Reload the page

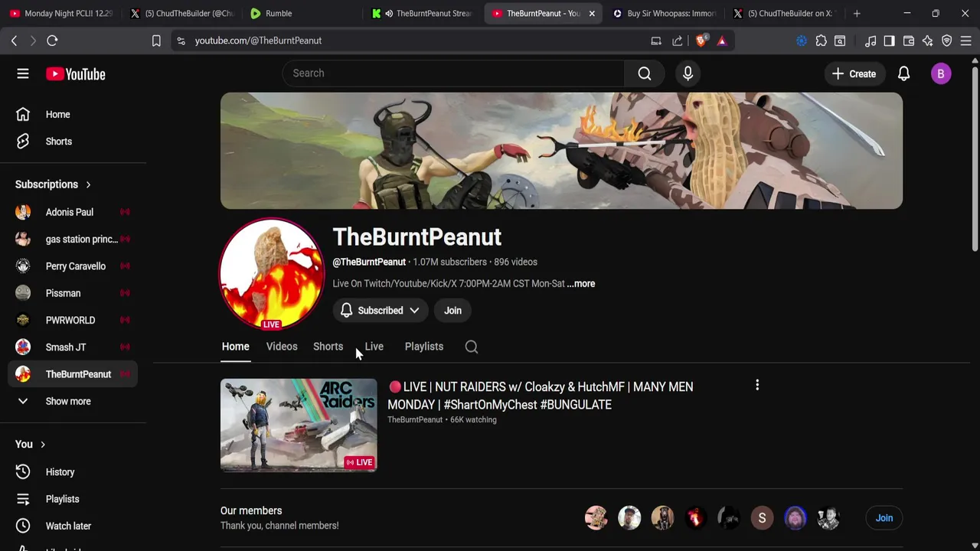(52, 41)
